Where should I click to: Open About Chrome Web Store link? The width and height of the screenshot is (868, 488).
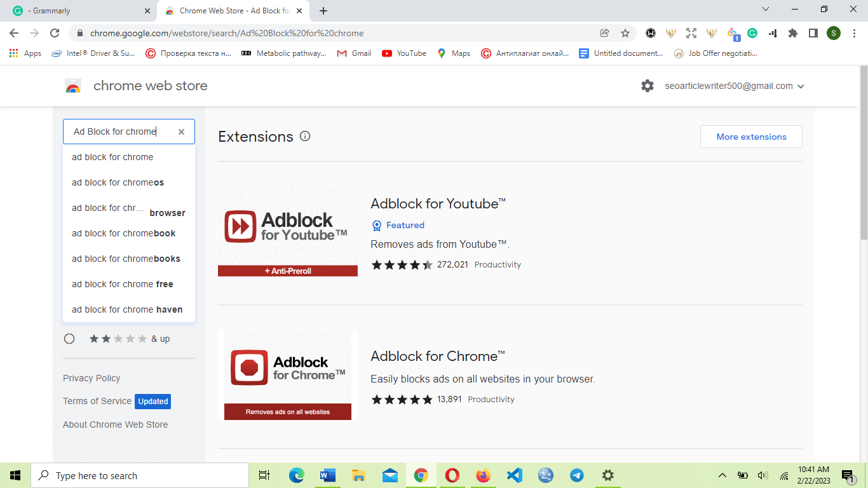[116, 424]
